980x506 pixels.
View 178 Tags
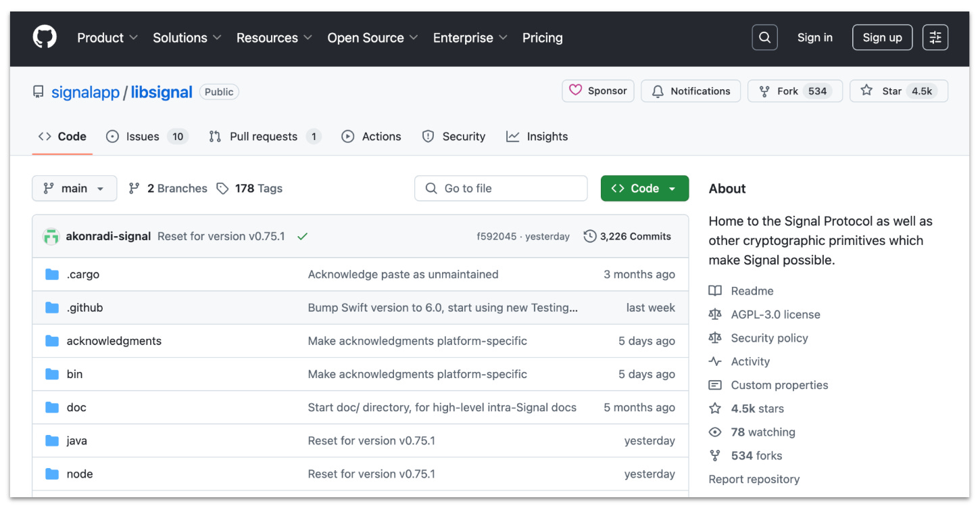(249, 189)
